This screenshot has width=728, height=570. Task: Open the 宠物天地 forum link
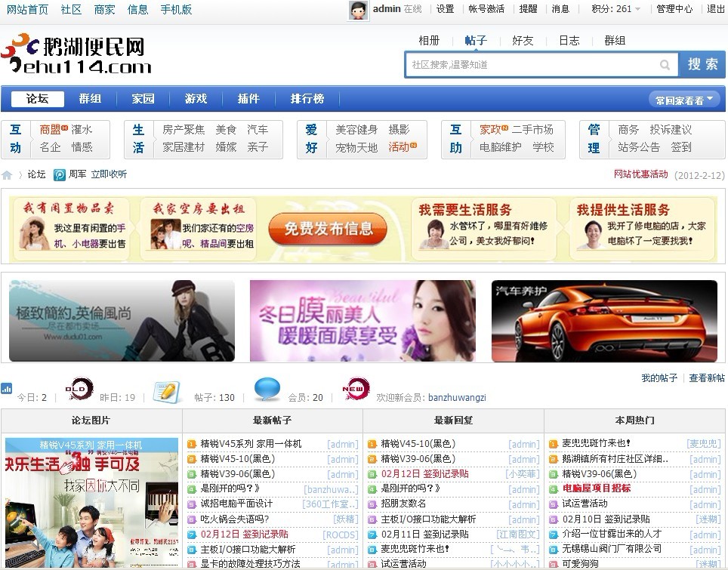point(356,148)
